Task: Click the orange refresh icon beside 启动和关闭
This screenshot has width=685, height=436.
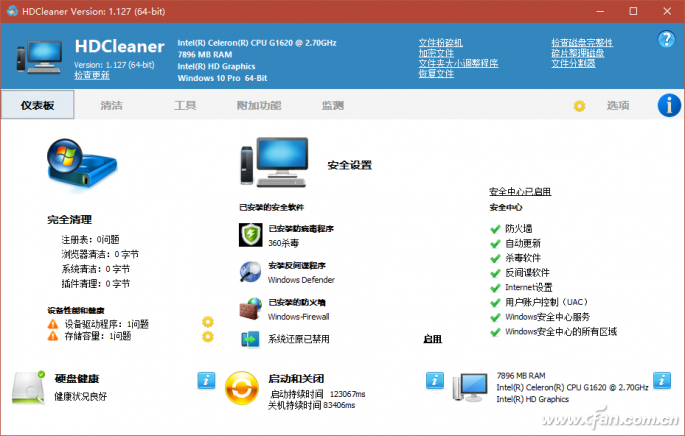Action: [x=242, y=388]
